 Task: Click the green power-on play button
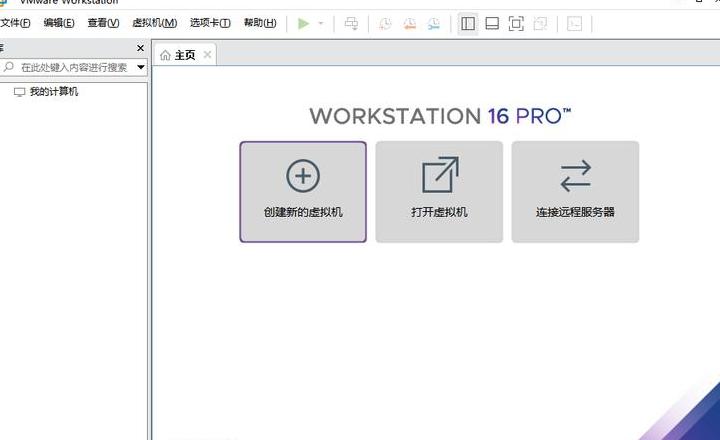(303, 23)
